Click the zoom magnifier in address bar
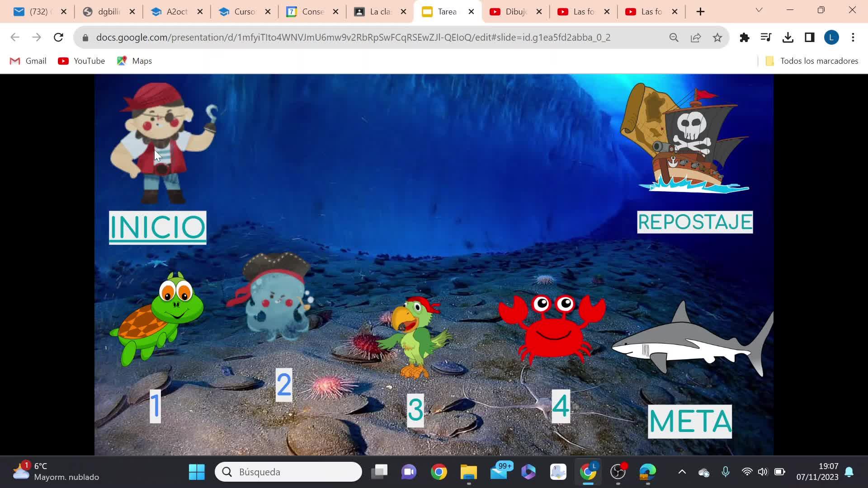 [x=674, y=38]
